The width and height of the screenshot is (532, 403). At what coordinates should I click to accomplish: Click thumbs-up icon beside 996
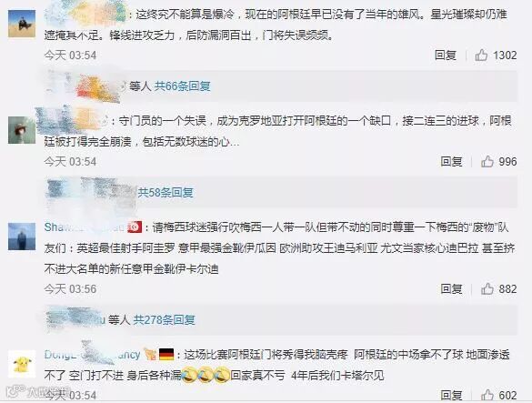487,161
